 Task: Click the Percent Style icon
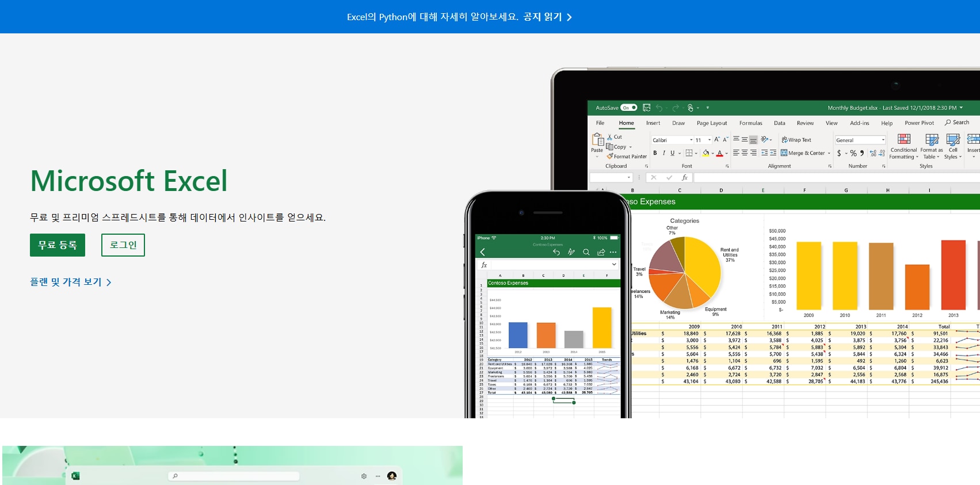coord(853,153)
